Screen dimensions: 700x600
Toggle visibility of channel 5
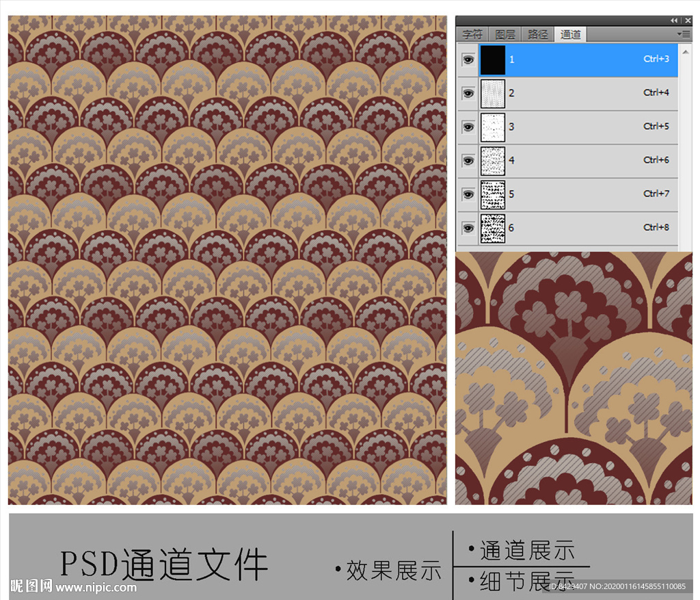click(468, 194)
